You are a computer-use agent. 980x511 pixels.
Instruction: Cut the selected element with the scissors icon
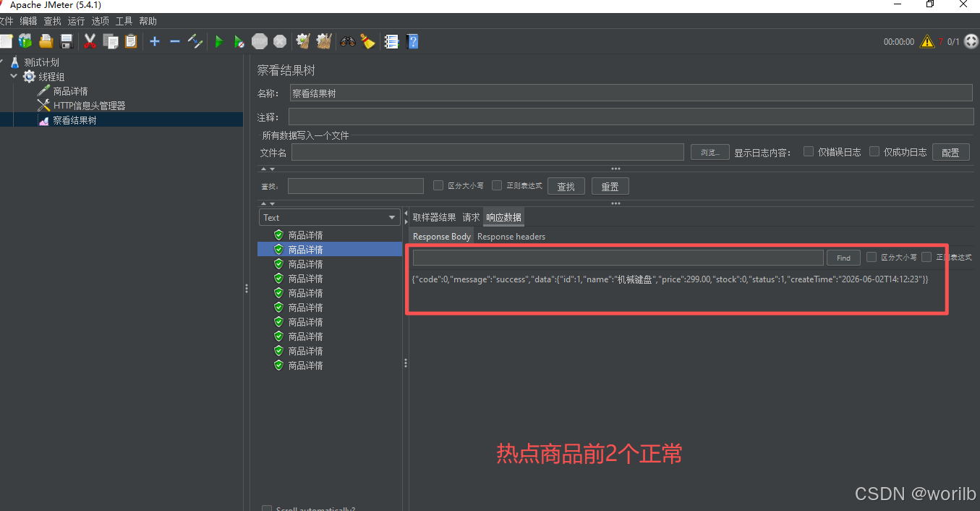coord(90,41)
